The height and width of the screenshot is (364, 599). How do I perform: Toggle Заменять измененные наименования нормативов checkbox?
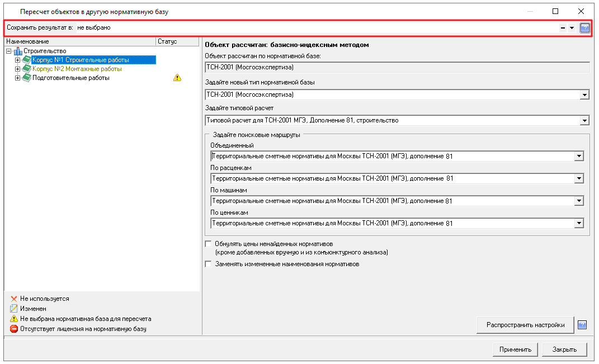[x=209, y=264]
